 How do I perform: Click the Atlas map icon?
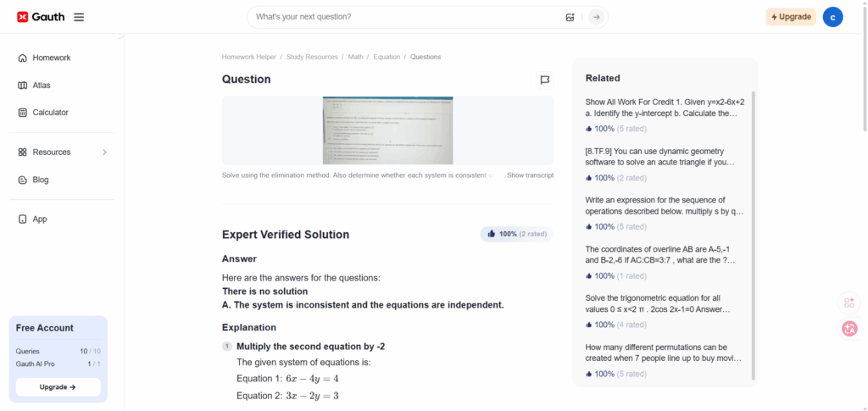point(23,86)
